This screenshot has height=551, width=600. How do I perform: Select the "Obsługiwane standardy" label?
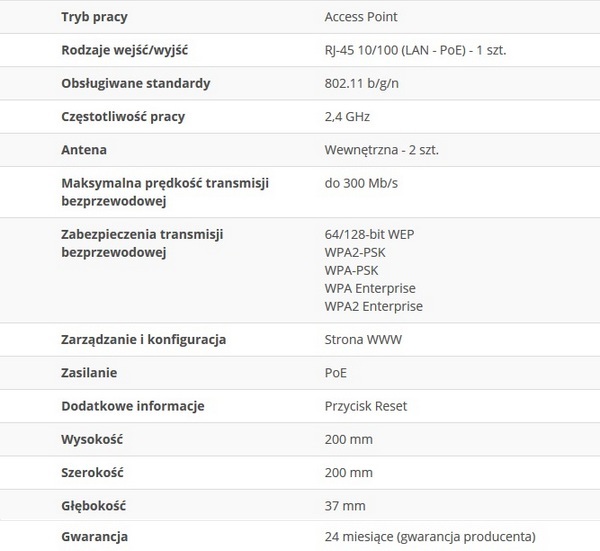click(135, 84)
